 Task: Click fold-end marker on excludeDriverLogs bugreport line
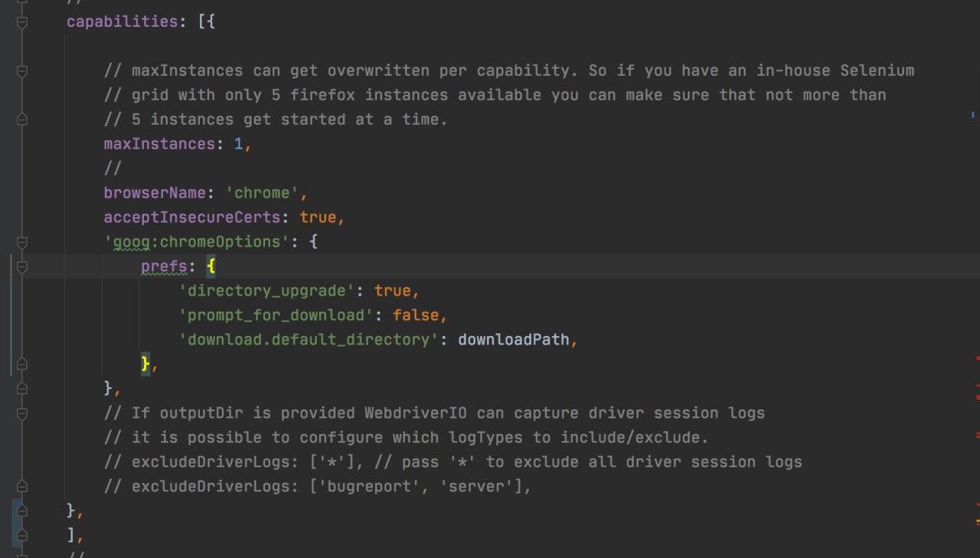click(21, 486)
